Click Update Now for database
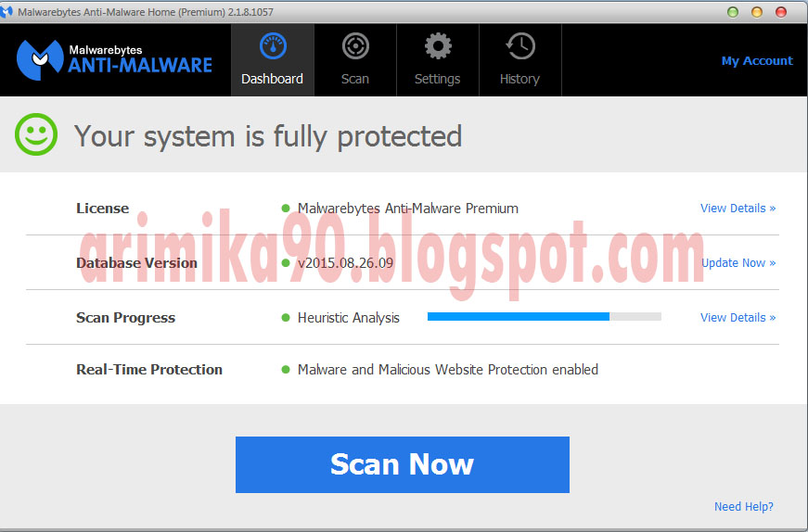This screenshot has height=532, width=808. coord(738,263)
